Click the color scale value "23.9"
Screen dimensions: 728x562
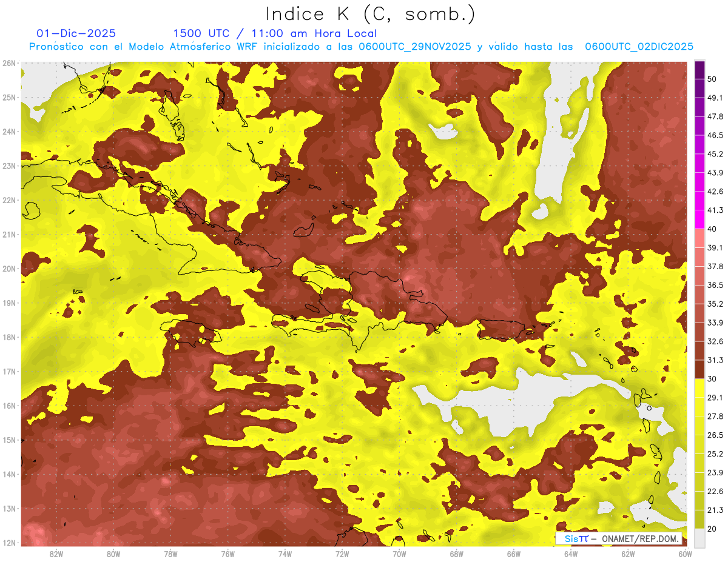pos(715,472)
